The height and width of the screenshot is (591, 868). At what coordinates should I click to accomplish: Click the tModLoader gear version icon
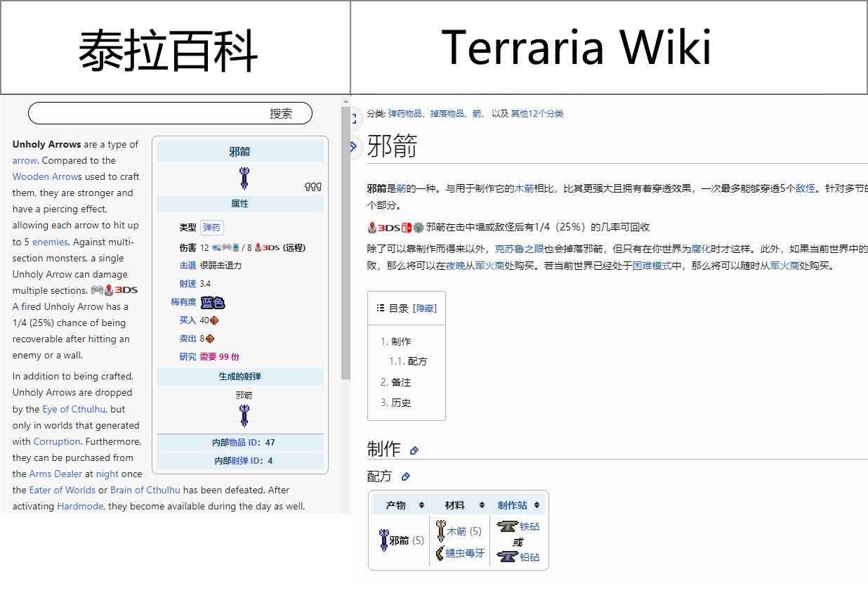(x=418, y=228)
